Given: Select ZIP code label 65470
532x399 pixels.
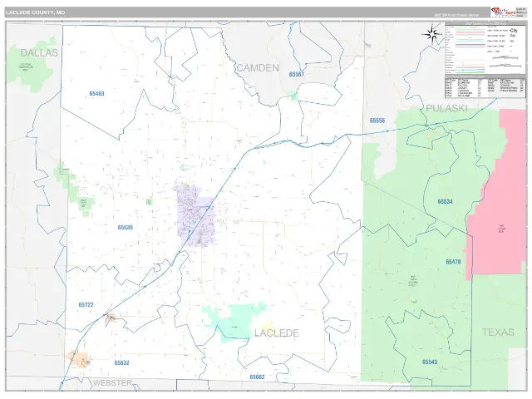Looking at the screenshot, I should pos(453,262).
